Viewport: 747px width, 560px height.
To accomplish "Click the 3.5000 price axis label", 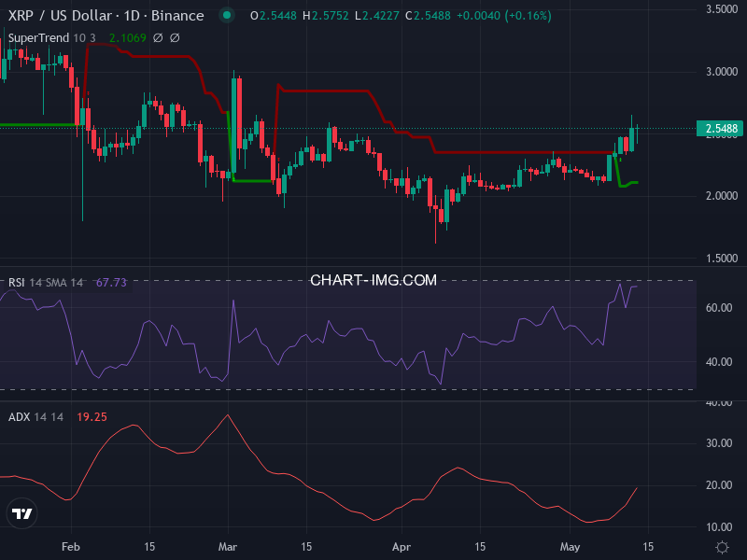I will tap(721, 9).
